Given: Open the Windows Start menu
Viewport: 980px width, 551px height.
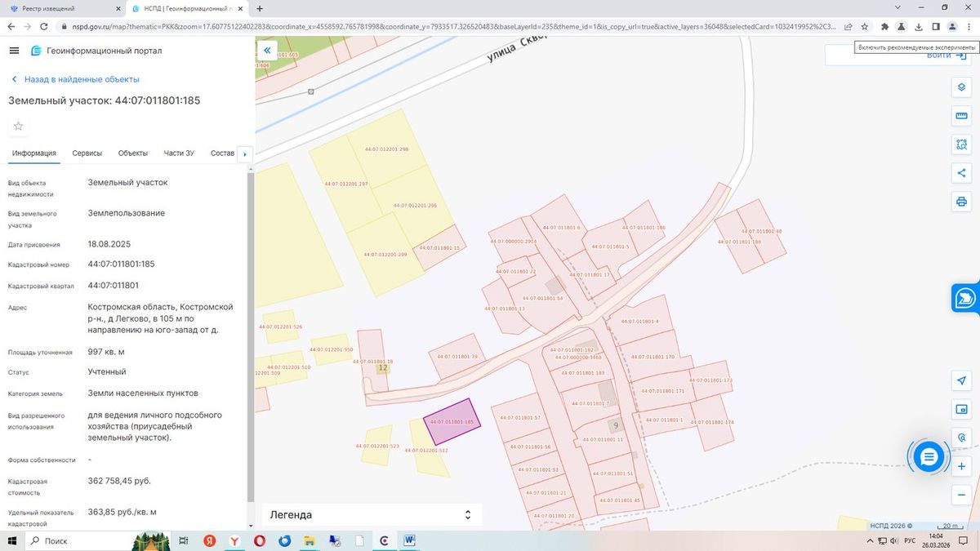Looking at the screenshot, I should 12,540.
